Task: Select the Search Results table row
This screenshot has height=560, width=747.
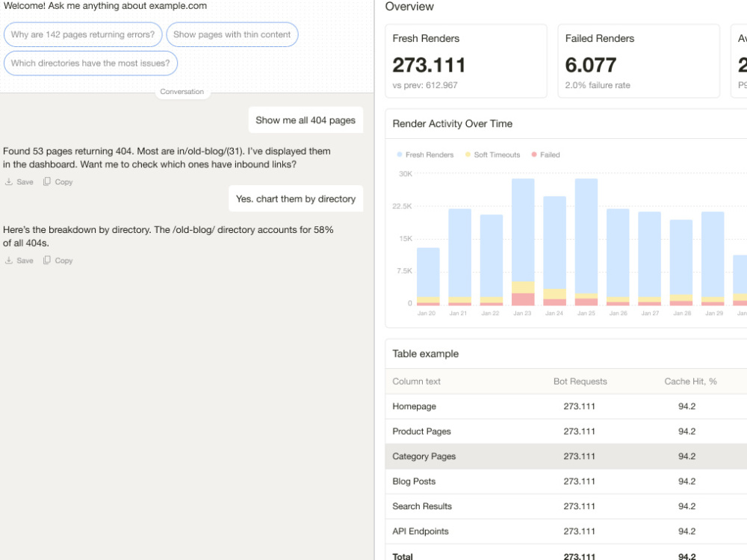Action: point(566,506)
